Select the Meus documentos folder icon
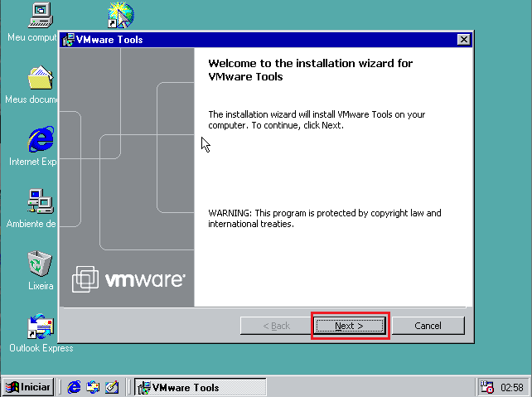The width and height of the screenshot is (532, 397). coord(41,77)
